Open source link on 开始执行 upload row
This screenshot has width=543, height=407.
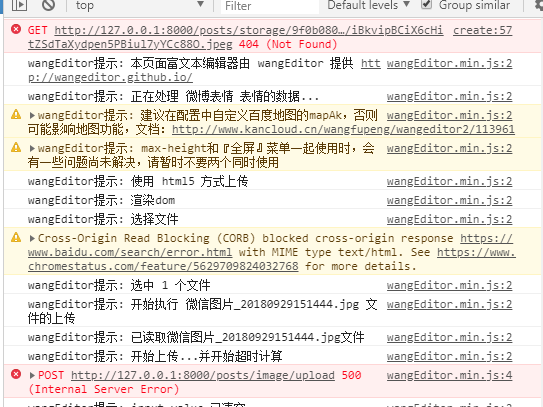[x=449, y=304]
